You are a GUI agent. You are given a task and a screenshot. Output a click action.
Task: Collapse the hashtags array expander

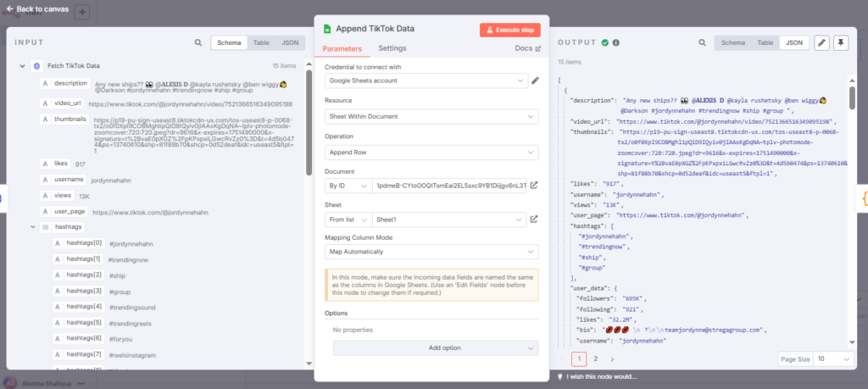(33, 227)
